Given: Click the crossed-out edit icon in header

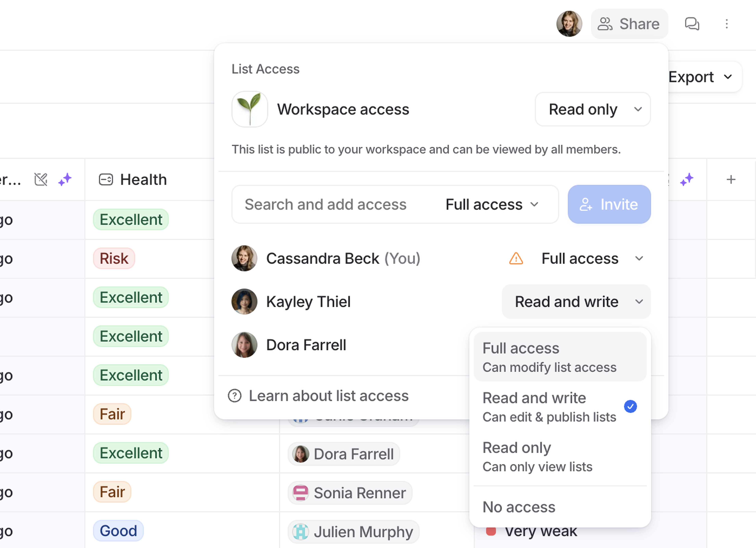Looking at the screenshot, I should point(41,180).
